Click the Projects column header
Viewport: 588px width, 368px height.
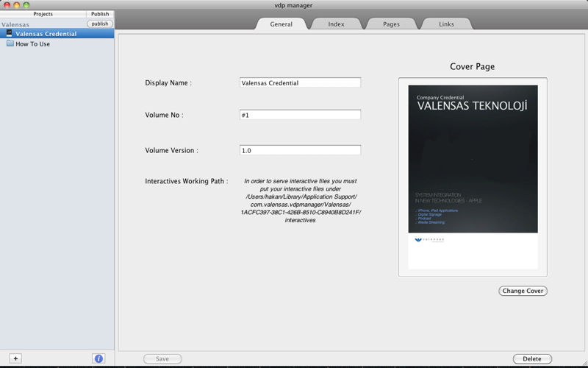pos(43,14)
